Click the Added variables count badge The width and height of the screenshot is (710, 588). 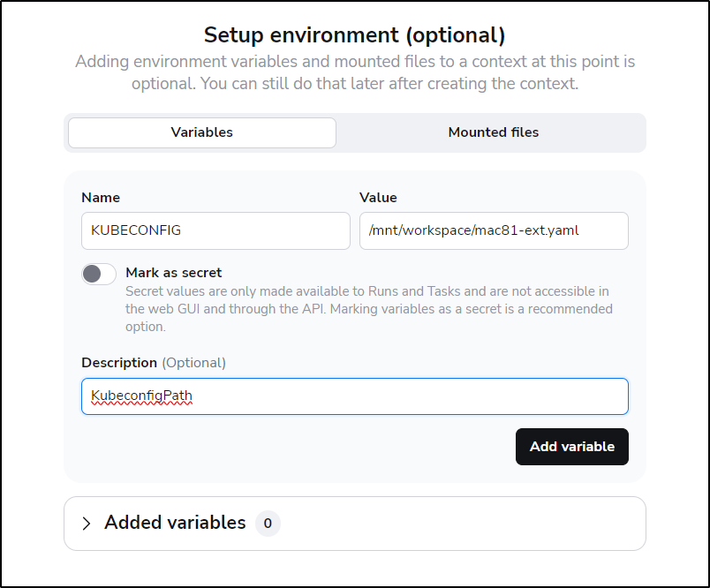tap(268, 524)
